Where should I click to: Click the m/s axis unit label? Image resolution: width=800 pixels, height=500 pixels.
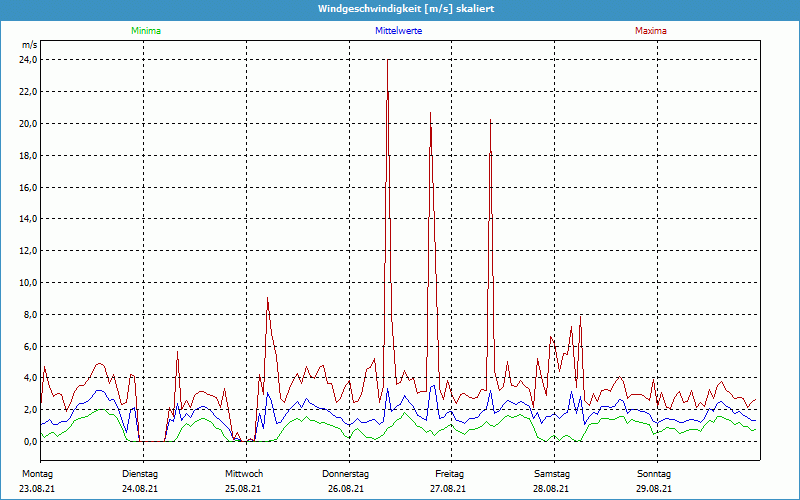[x=30, y=45]
